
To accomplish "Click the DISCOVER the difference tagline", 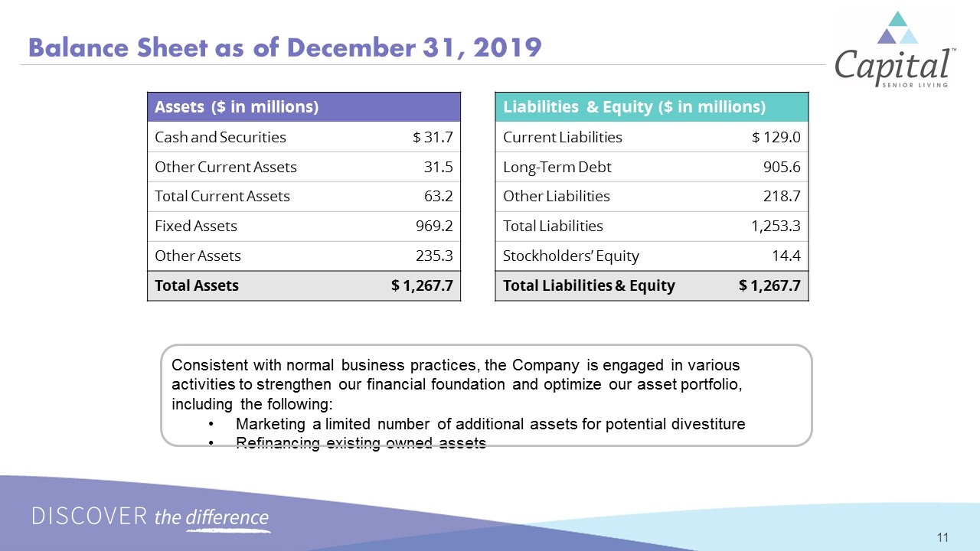I will (x=151, y=517).
